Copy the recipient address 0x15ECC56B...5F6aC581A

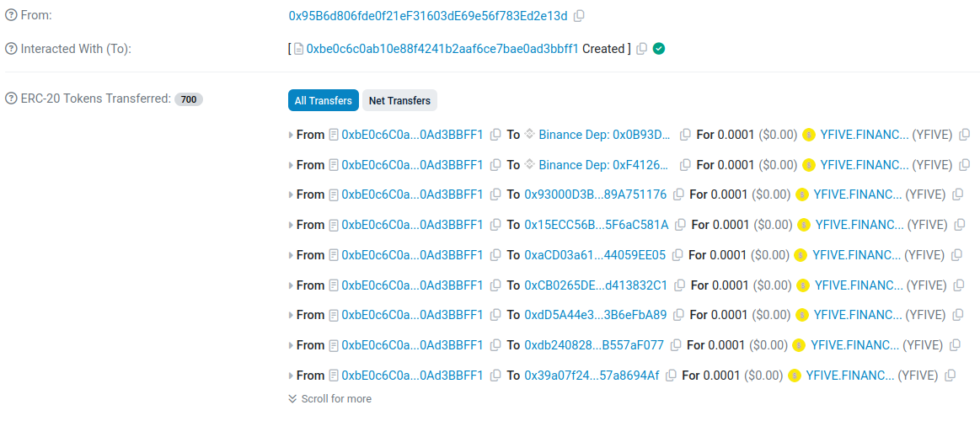point(680,225)
